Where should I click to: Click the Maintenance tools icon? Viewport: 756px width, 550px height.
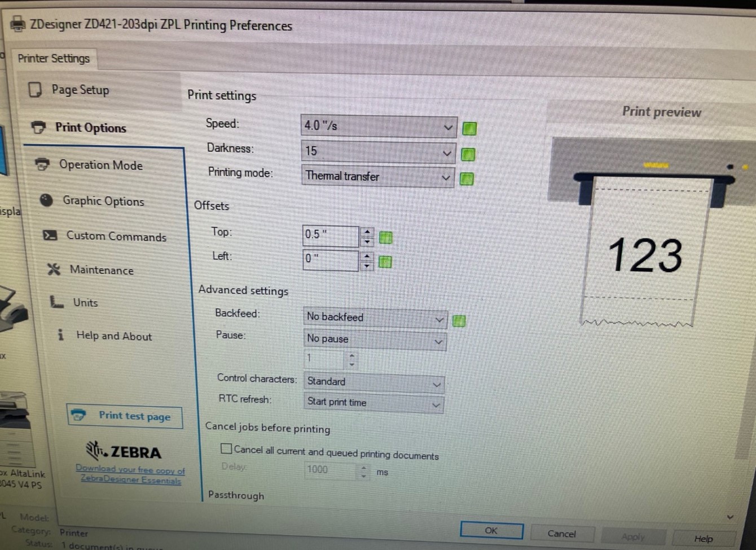pos(54,269)
